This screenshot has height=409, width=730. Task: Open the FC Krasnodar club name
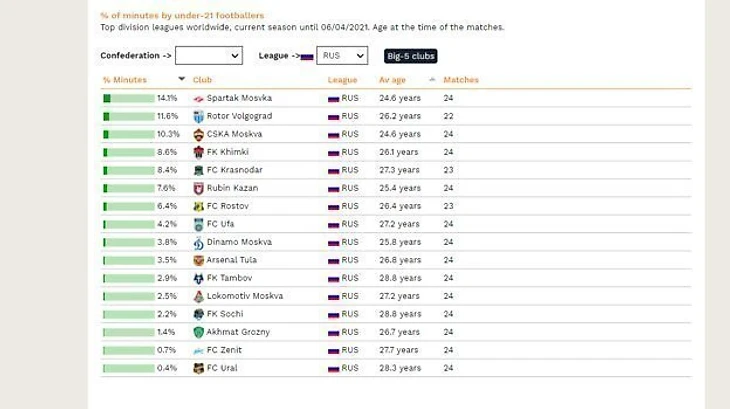click(235, 170)
